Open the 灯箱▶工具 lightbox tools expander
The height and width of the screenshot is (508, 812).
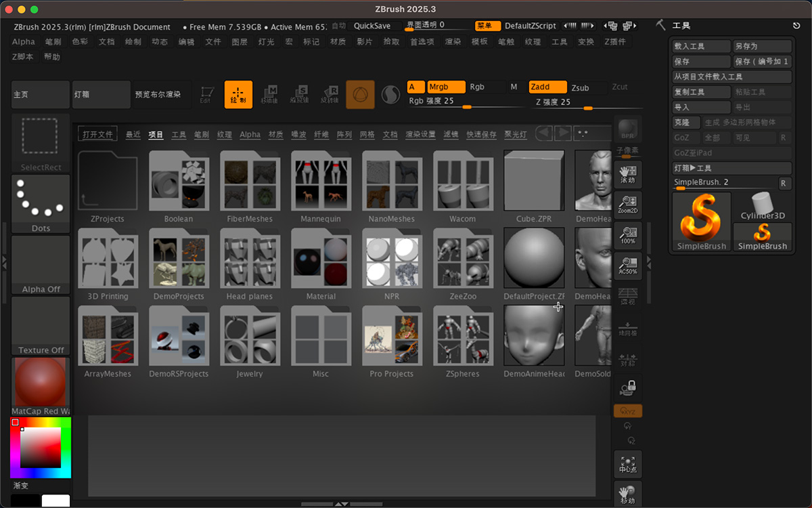pos(731,168)
